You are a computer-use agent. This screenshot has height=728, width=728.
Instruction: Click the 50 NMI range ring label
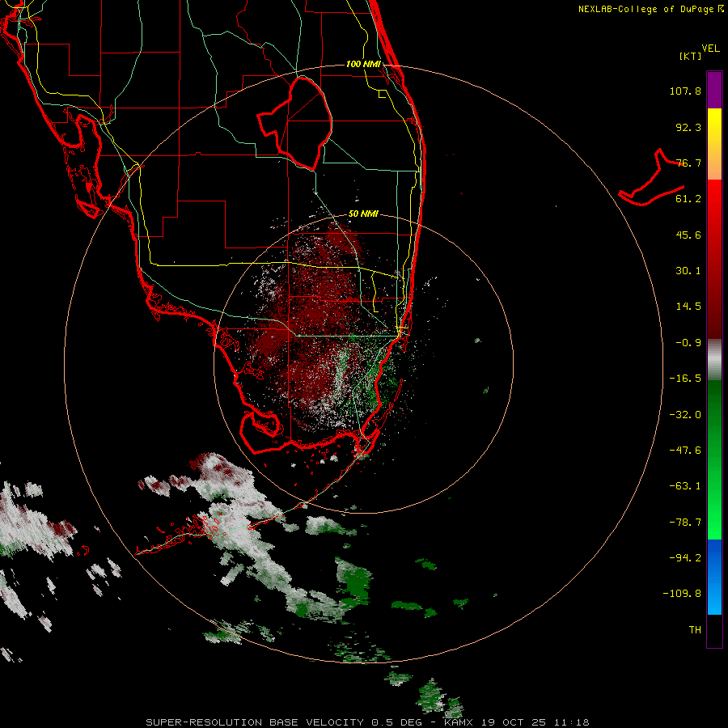point(363,214)
